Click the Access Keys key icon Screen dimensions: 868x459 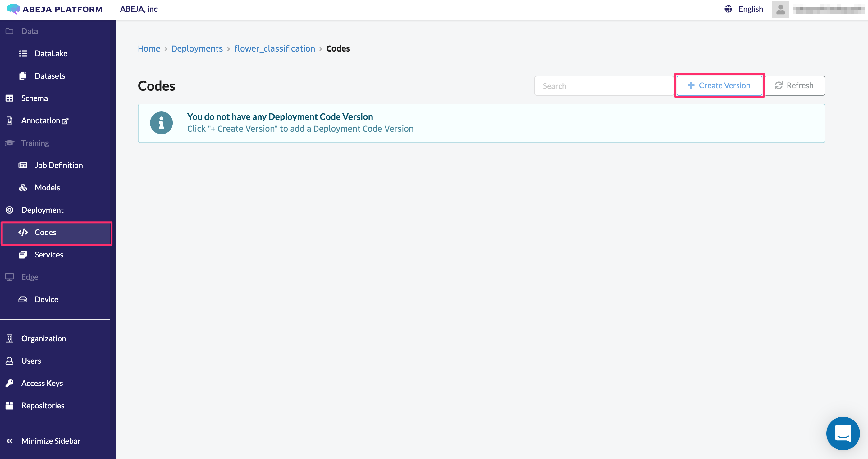pyautogui.click(x=9, y=383)
